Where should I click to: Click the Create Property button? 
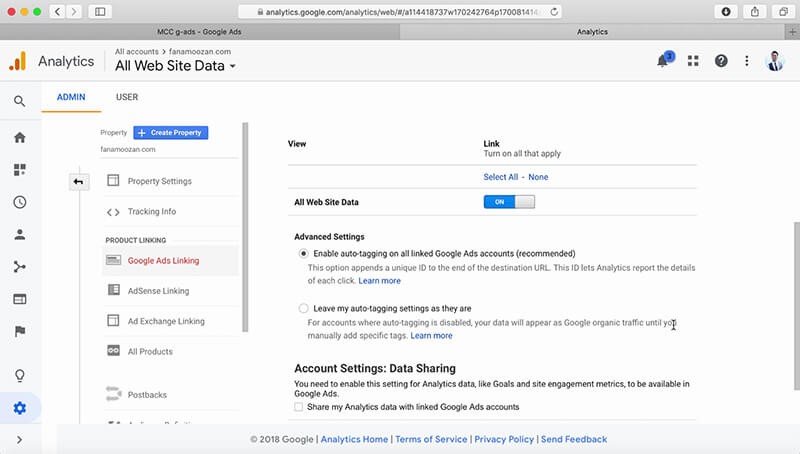pyautogui.click(x=170, y=133)
